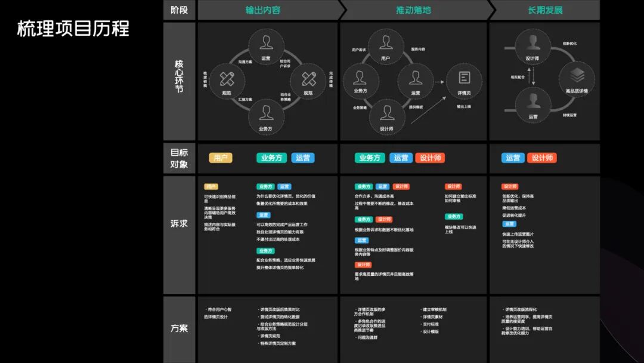644x363 pixels.
Task: Select the 长期发展 stage header
Action: pyautogui.click(x=545, y=10)
